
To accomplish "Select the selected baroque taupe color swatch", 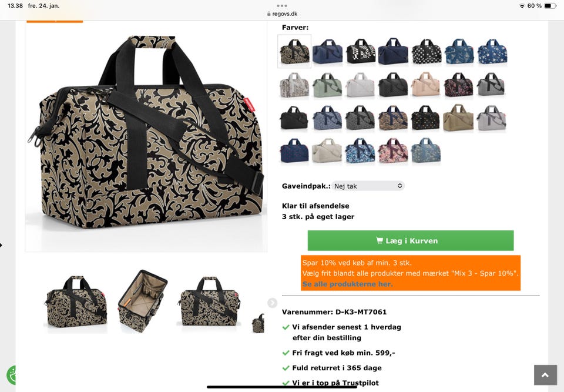I will [294, 51].
